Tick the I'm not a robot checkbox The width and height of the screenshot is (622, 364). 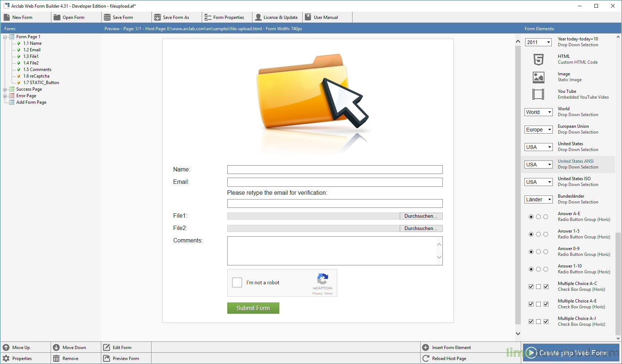(237, 282)
